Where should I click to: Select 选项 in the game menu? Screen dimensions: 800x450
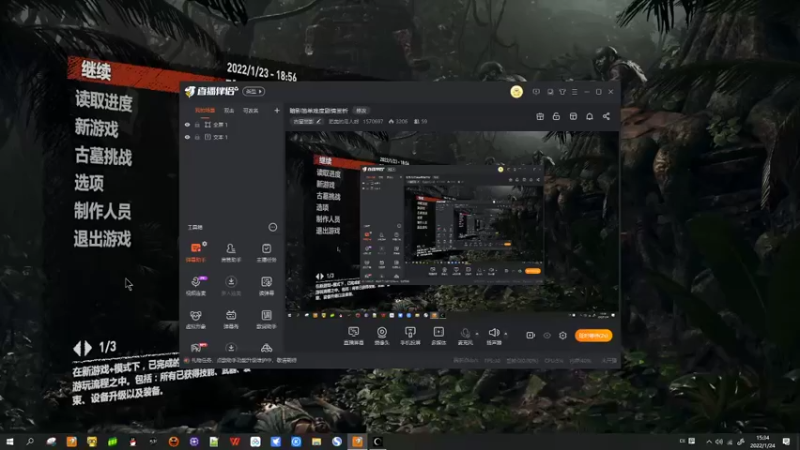click(x=89, y=183)
